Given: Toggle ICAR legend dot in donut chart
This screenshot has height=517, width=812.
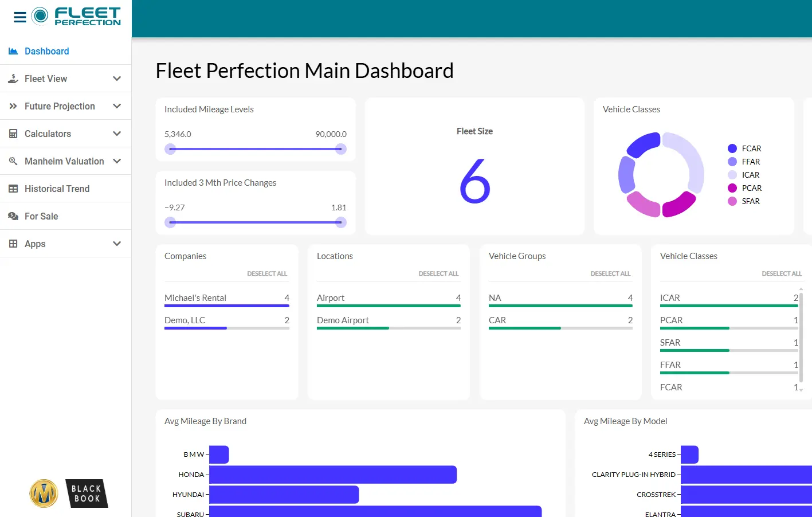Looking at the screenshot, I should [x=732, y=175].
